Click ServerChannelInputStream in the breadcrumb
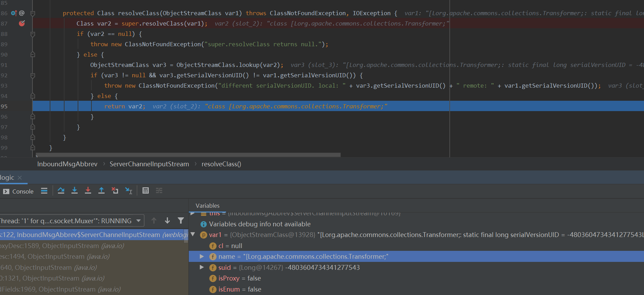This screenshot has height=295, width=644. (x=149, y=164)
